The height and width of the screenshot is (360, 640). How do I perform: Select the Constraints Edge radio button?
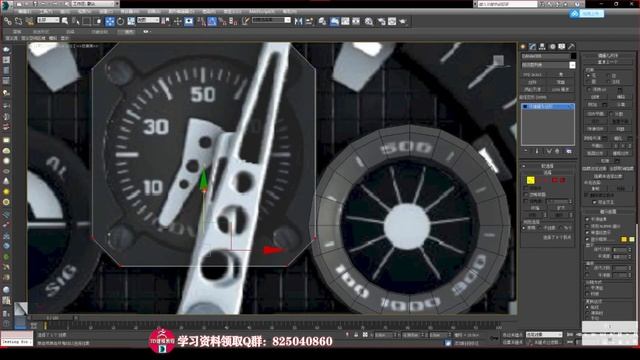pyautogui.click(x=609, y=76)
